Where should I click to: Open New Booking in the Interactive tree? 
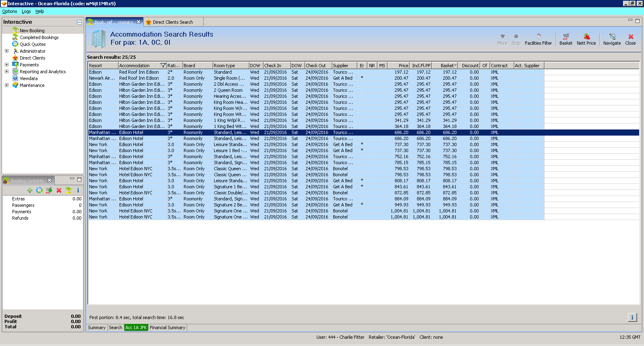point(32,31)
